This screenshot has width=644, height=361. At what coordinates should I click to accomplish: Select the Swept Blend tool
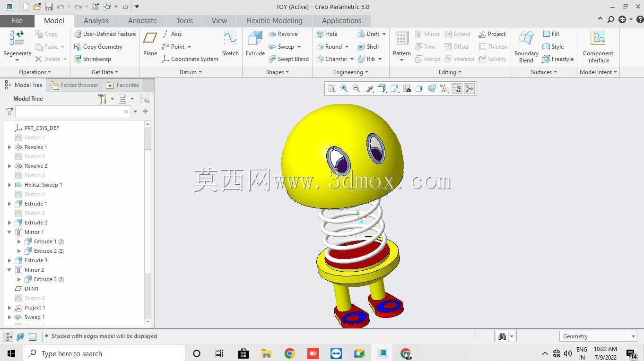point(288,59)
